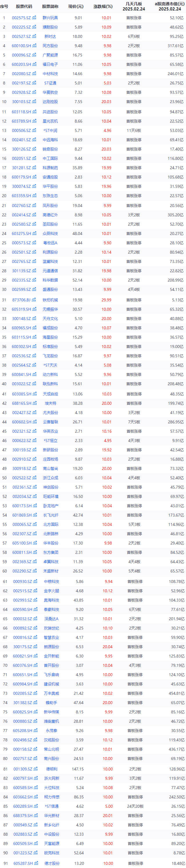186x868 pixels.
Task: Open stock code link 000506.SZ
Action: pos(21,130)
